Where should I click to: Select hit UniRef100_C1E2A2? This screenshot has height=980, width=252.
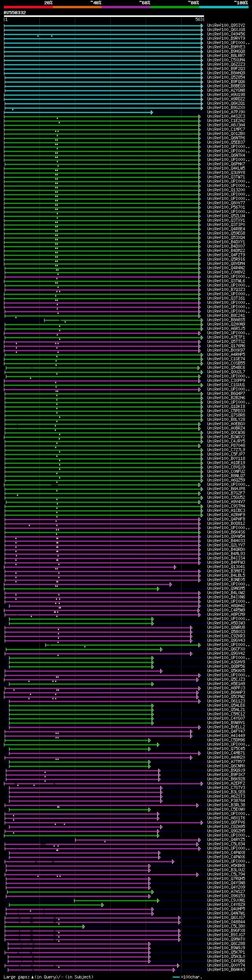(x=226, y=120)
